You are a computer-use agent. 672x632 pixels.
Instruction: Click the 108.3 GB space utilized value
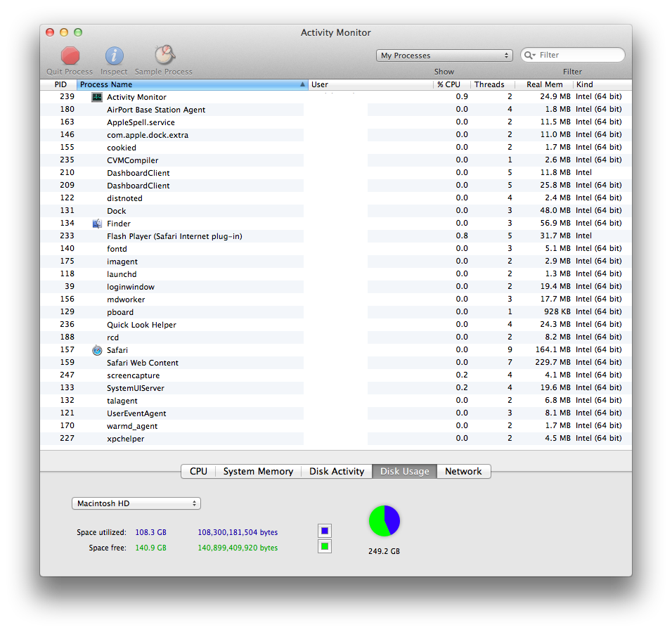pyautogui.click(x=151, y=532)
